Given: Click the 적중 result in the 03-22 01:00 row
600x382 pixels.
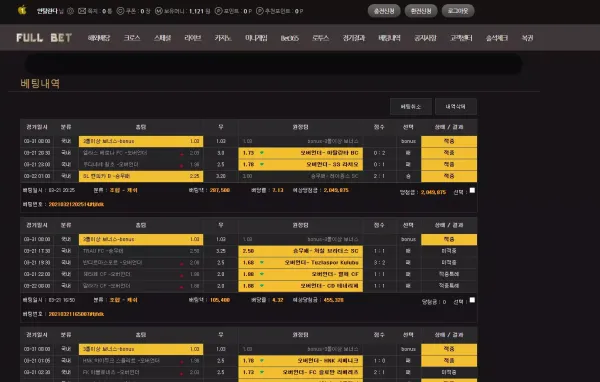Looking at the screenshot, I should pyautogui.click(x=449, y=176).
